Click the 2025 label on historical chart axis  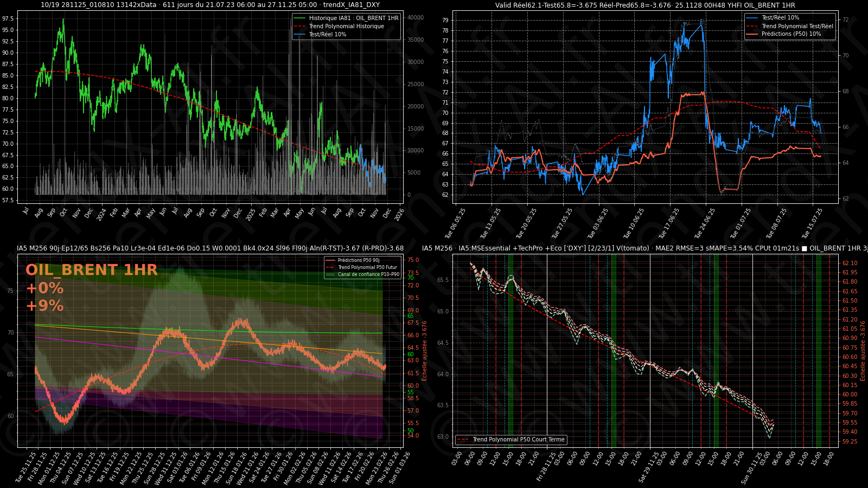click(x=251, y=214)
